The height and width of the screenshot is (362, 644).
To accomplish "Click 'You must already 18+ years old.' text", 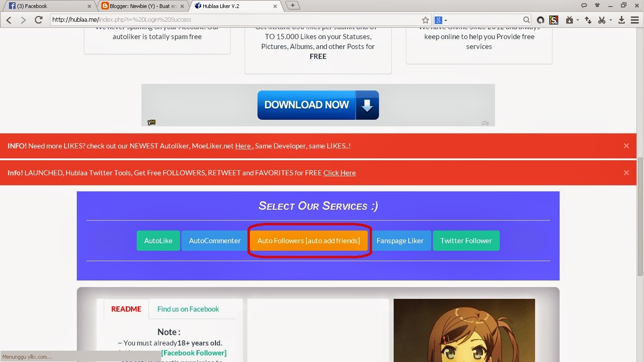I will coord(170,343).
